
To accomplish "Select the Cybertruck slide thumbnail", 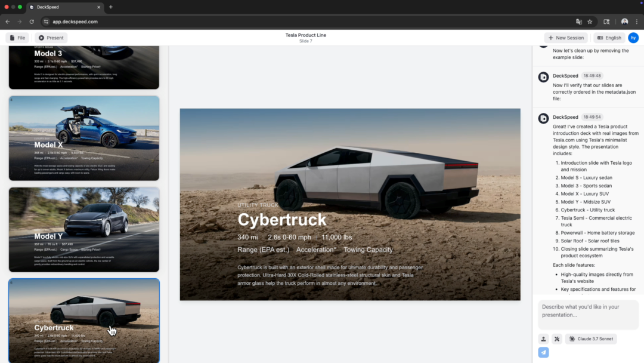I will (84, 321).
